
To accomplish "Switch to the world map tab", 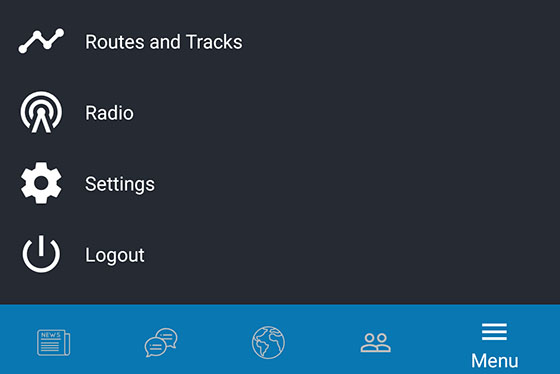I will tap(268, 342).
